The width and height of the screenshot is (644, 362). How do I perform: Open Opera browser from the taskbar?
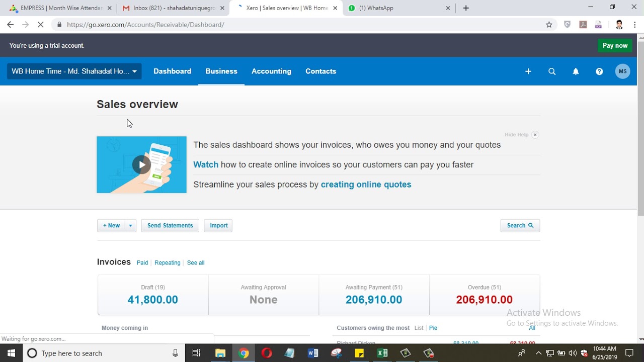coord(267,353)
